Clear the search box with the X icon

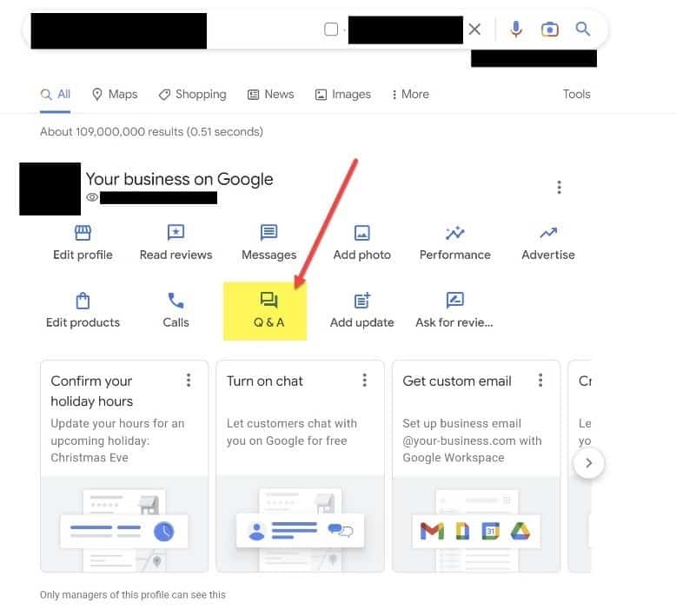tap(474, 30)
